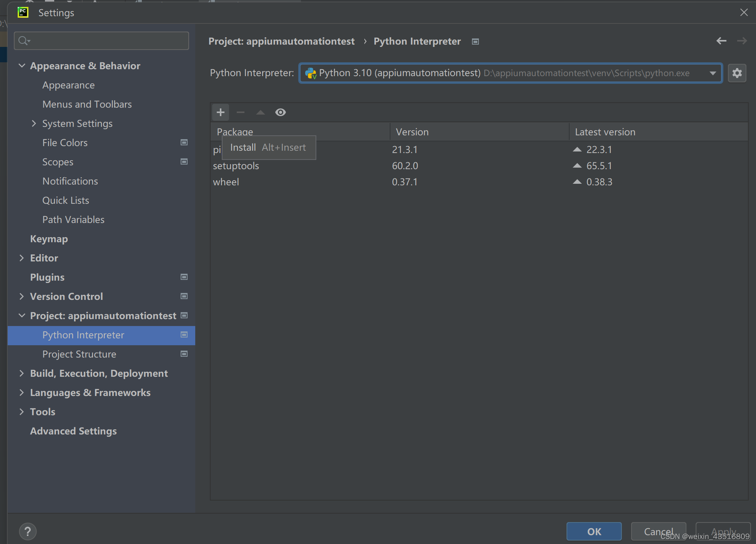Click the icon beside Python Interpreter breadcrumb
This screenshot has width=756, height=544.
pos(475,42)
